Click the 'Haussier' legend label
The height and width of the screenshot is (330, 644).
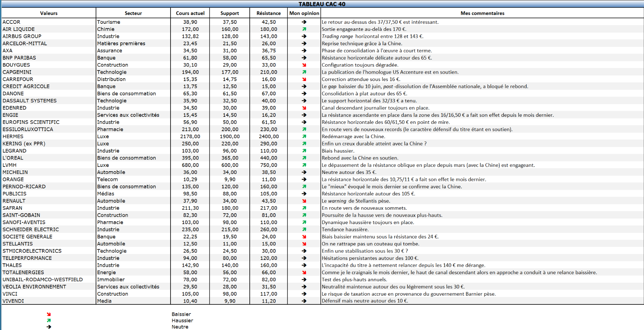182,321
